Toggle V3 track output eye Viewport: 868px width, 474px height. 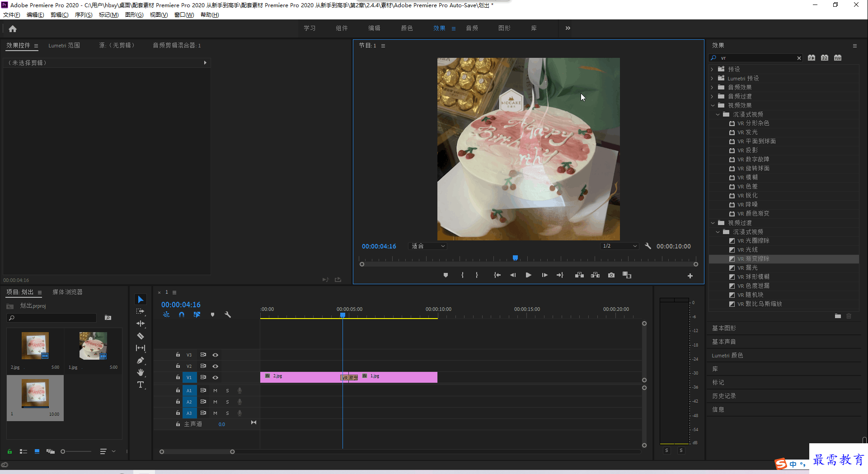pyautogui.click(x=216, y=355)
